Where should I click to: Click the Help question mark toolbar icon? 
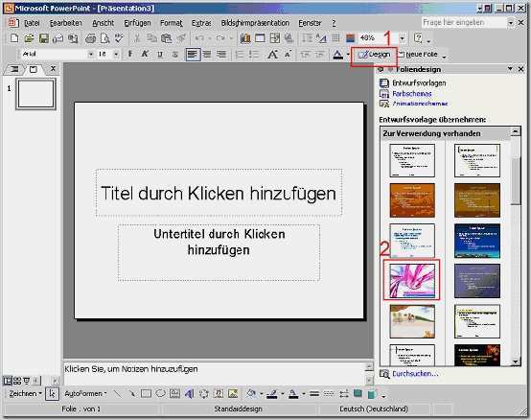coord(419,38)
